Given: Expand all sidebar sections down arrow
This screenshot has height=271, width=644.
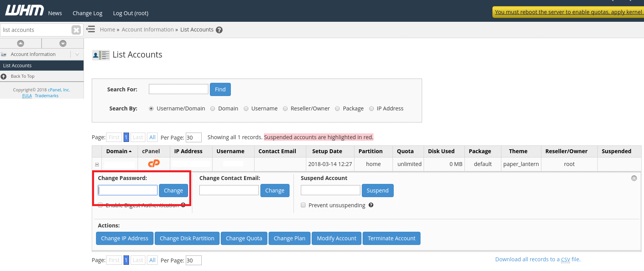Looking at the screenshot, I should pyautogui.click(x=63, y=43).
